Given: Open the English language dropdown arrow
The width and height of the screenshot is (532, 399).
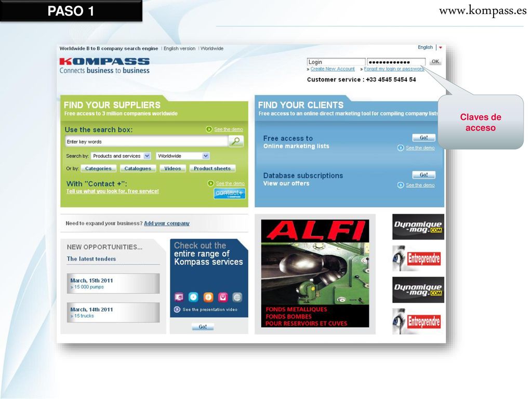Looking at the screenshot, I should pyautogui.click(x=441, y=47).
